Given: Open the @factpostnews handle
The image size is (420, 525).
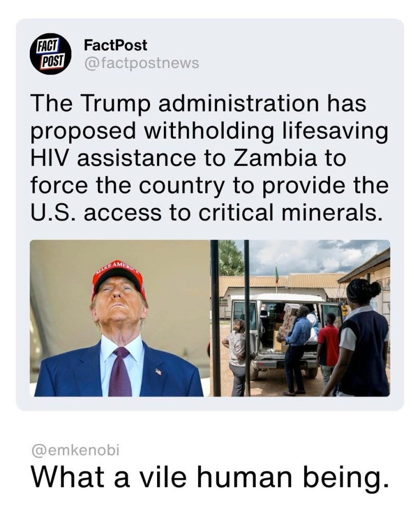Looking at the screenshot, I should coord(141,63).
